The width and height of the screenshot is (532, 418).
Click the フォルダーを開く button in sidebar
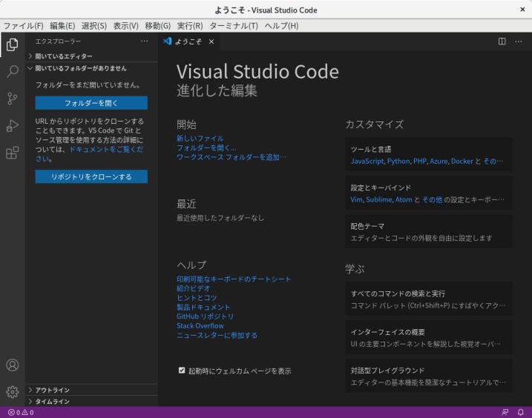coord(91,103)
